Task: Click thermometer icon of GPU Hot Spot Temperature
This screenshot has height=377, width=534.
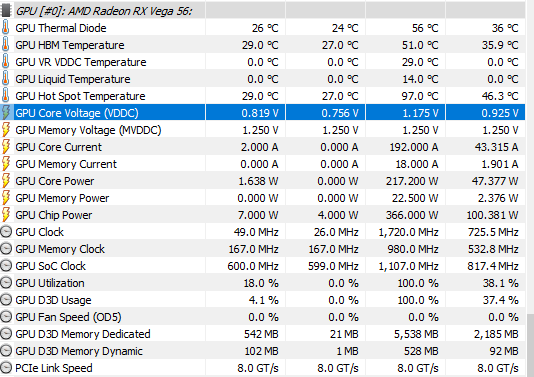Action: click(x=5, y=96)
